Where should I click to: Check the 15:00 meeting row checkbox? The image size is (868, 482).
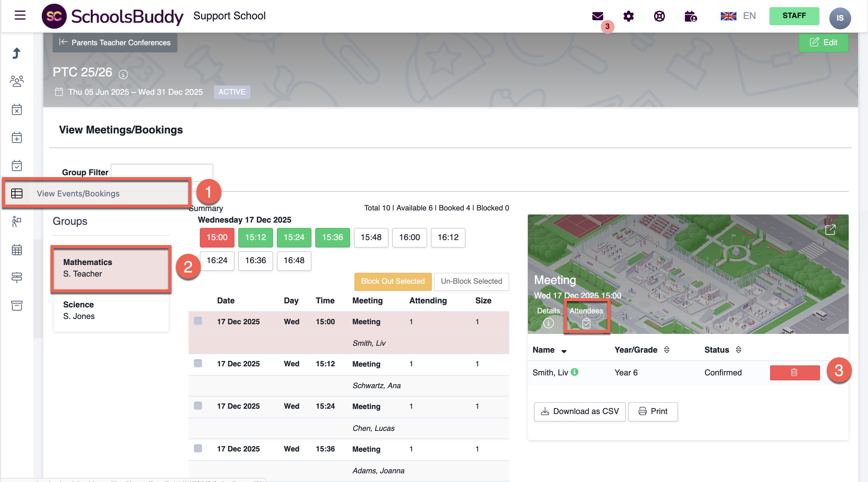[x=198, y=321]
